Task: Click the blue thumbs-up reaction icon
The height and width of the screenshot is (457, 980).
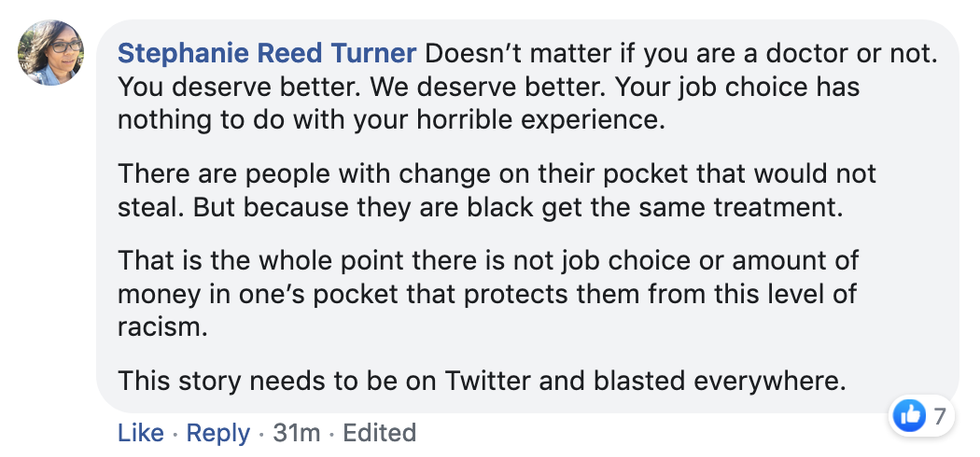Action: click(x=908, y=416)
